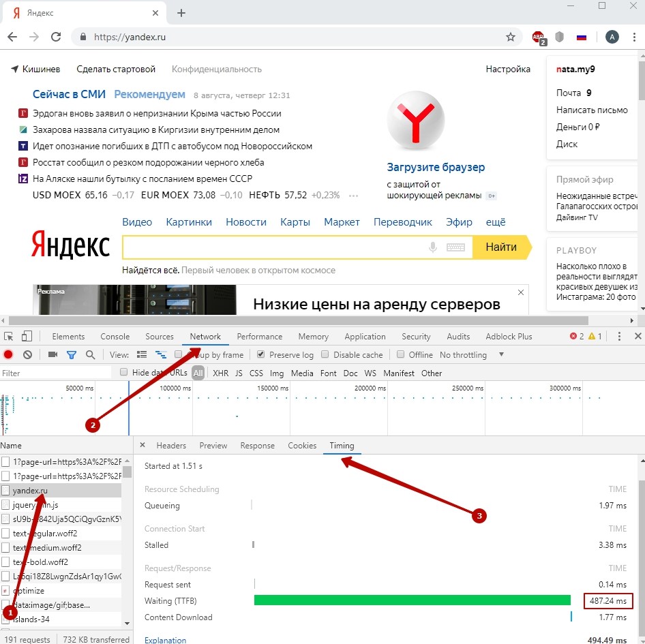Screen dimensions: 645x644
Task: Expand more stock quotes via the ellipsis
Action: 353,196
